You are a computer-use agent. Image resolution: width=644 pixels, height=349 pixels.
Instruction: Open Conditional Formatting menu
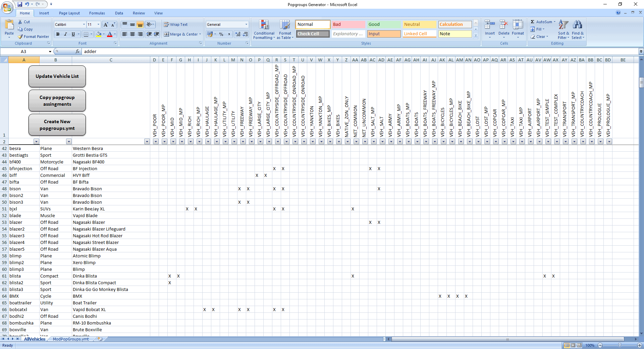(264, 30)
